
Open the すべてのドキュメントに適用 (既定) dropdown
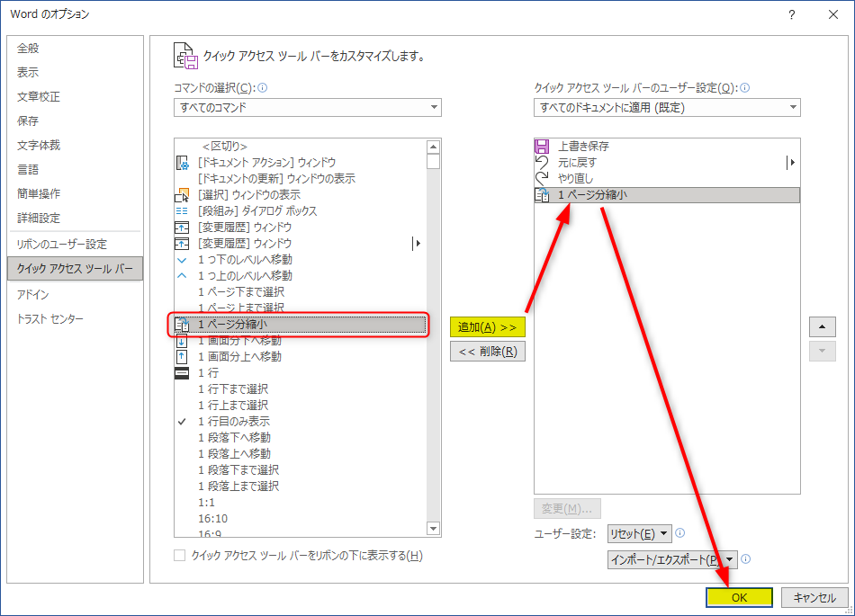click(667, 107)
